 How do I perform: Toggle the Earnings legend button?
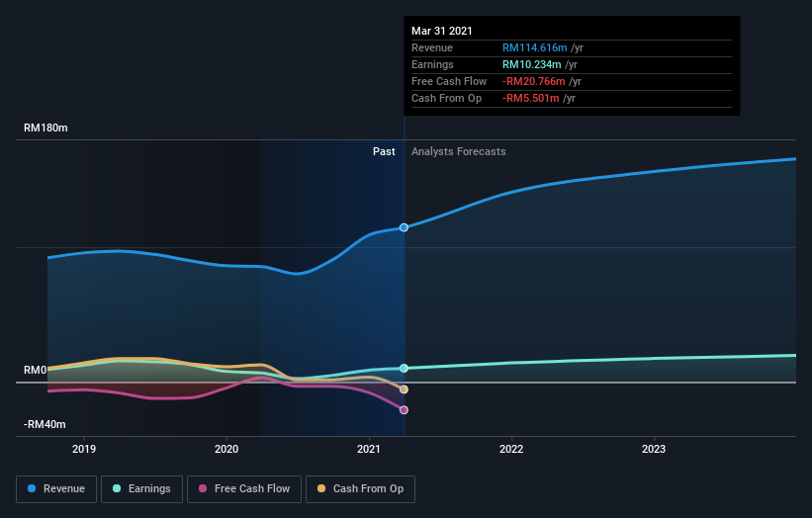tap(141, 489)
